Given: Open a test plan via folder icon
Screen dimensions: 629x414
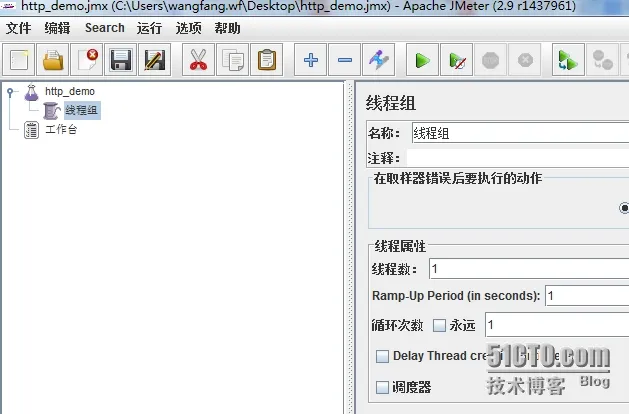Looking at the screenshot, I should tap(53, 60).
